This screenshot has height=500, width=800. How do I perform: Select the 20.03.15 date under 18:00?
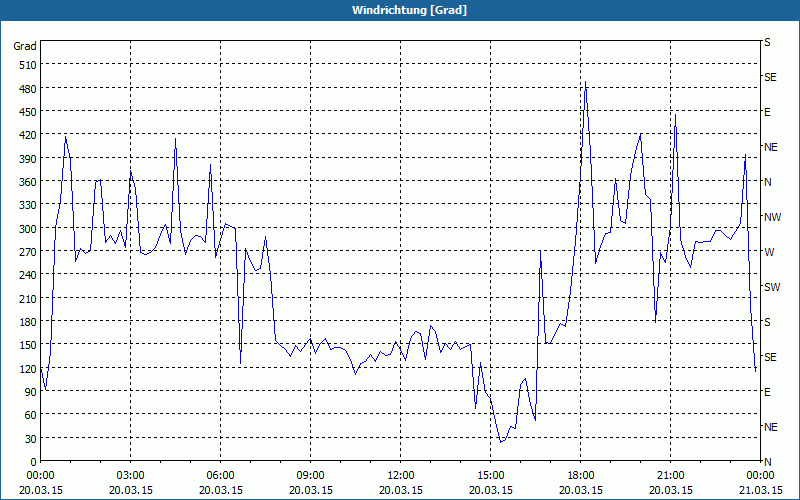click(581, 490)
